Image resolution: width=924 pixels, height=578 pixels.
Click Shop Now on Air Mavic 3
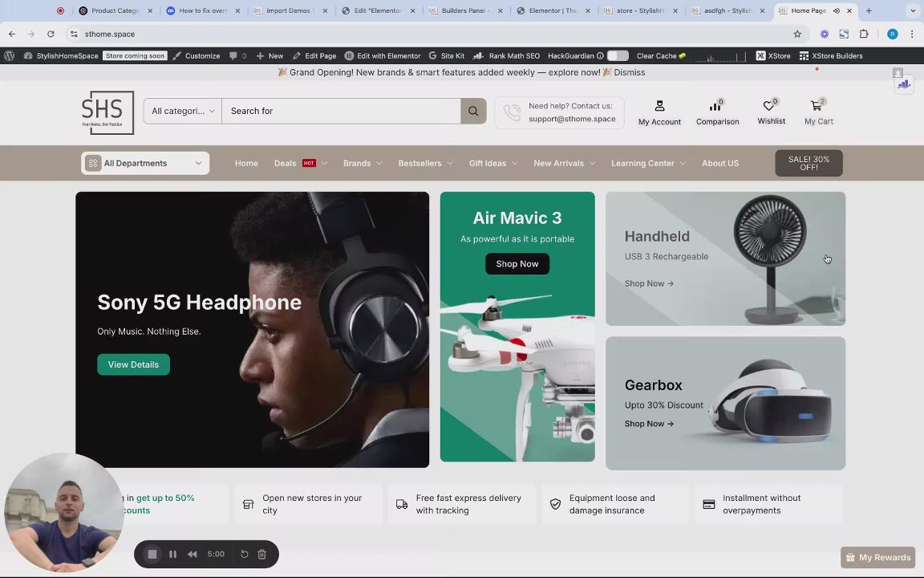(517, 263)
